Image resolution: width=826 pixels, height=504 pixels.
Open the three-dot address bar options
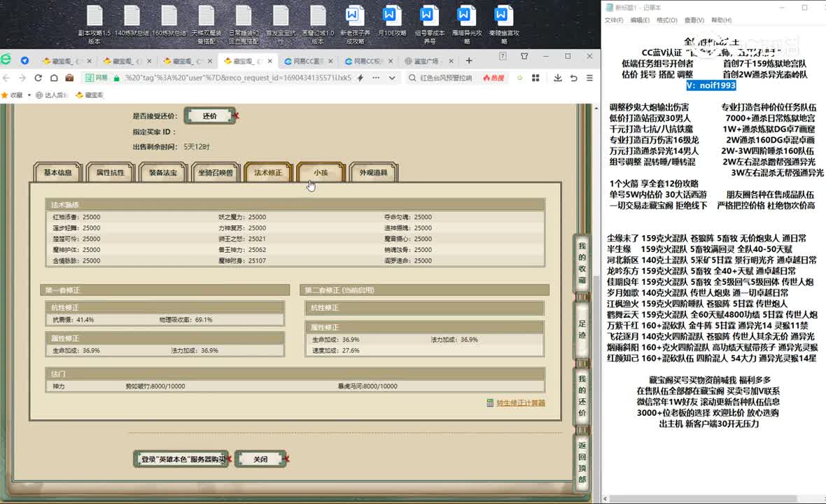pyautogui.click(x=376, y=78)
